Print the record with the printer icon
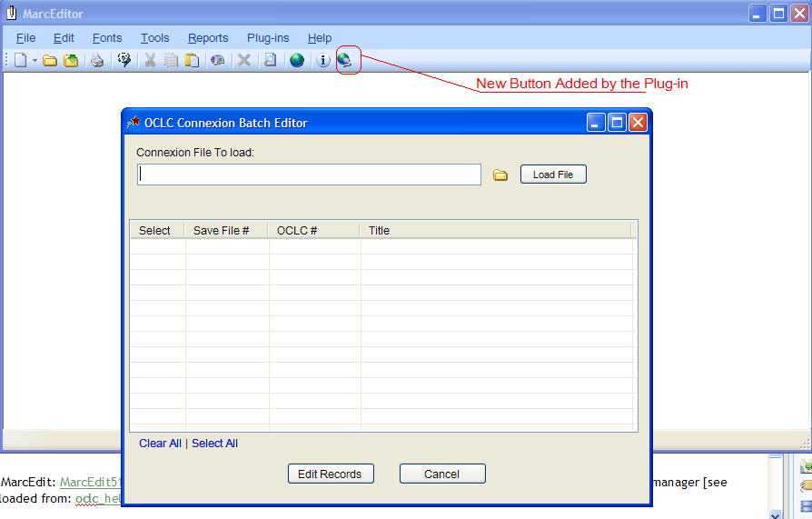The width and height of the screenshot is (812, 519). click(x=97, y=61)
